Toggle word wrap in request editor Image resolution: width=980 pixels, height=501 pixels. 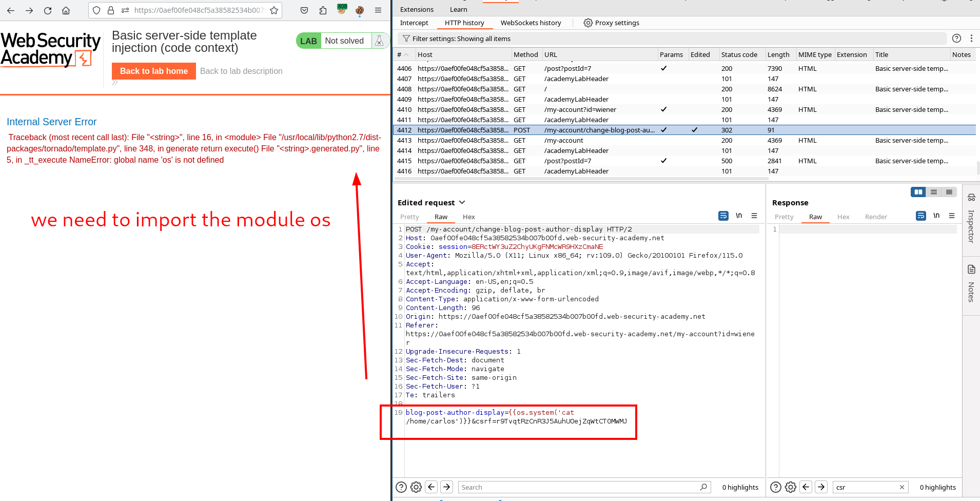[723, 216]
